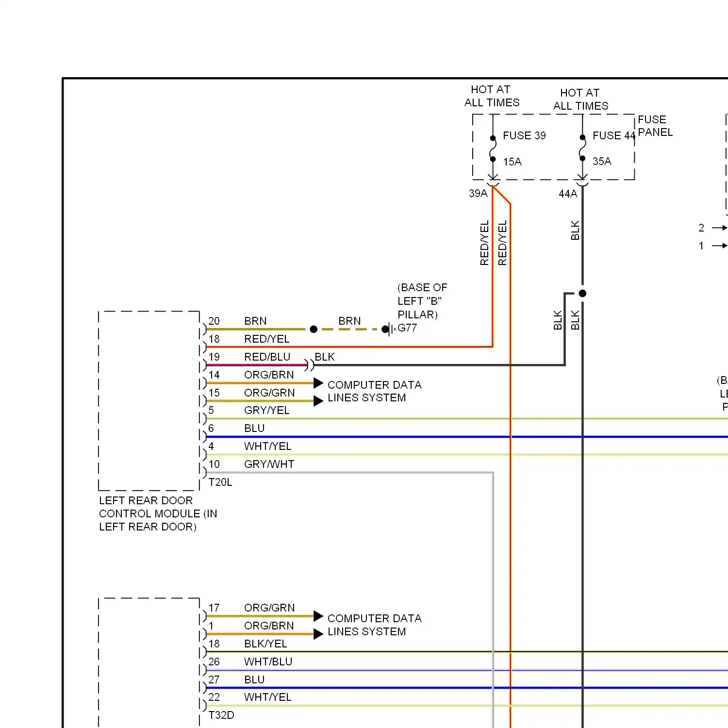Click HOT AT ALL TIMES above Fuse 44
The width and height of the screenshot is (728, 728).
click(580, 99)
